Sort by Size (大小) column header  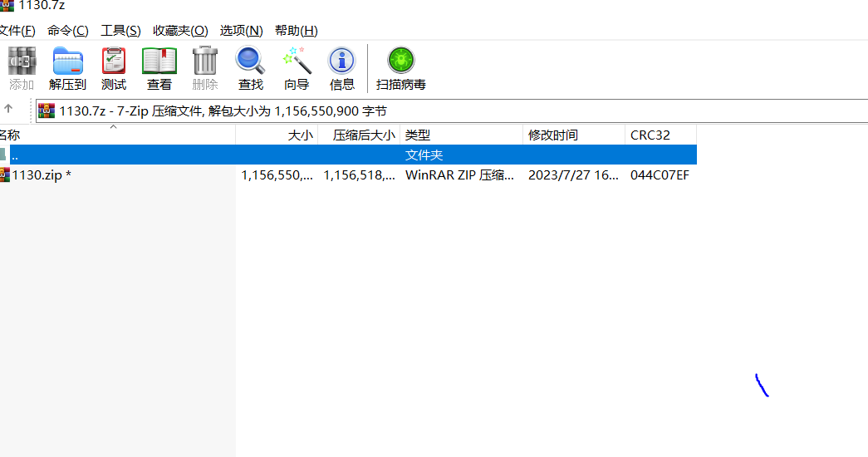pos(277,135)
